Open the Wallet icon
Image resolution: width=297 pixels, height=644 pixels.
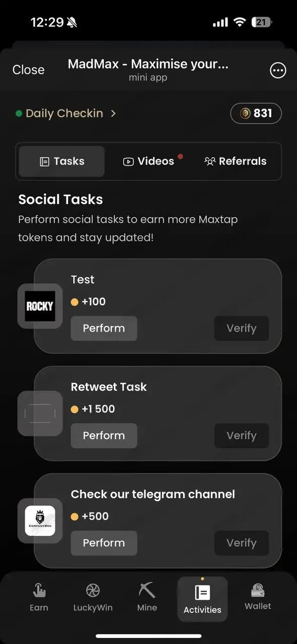pos(258,590)
